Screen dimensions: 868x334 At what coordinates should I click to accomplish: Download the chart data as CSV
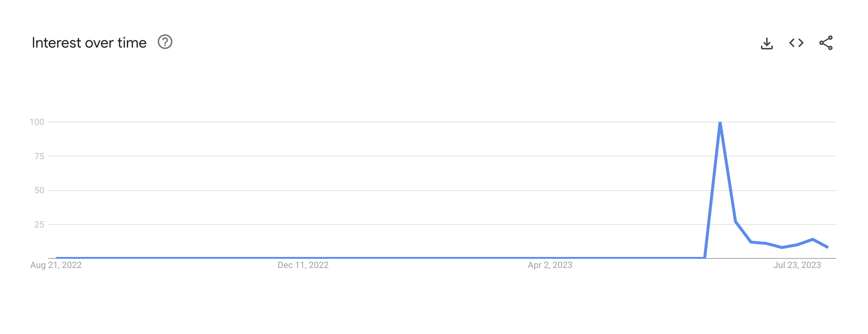(767, 43)
